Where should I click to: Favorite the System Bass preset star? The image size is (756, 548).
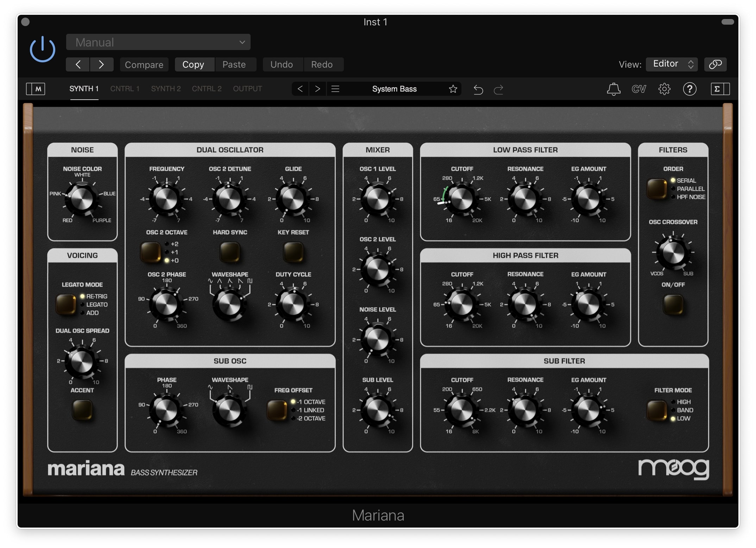pyautogui.click(x=453, y=89)
